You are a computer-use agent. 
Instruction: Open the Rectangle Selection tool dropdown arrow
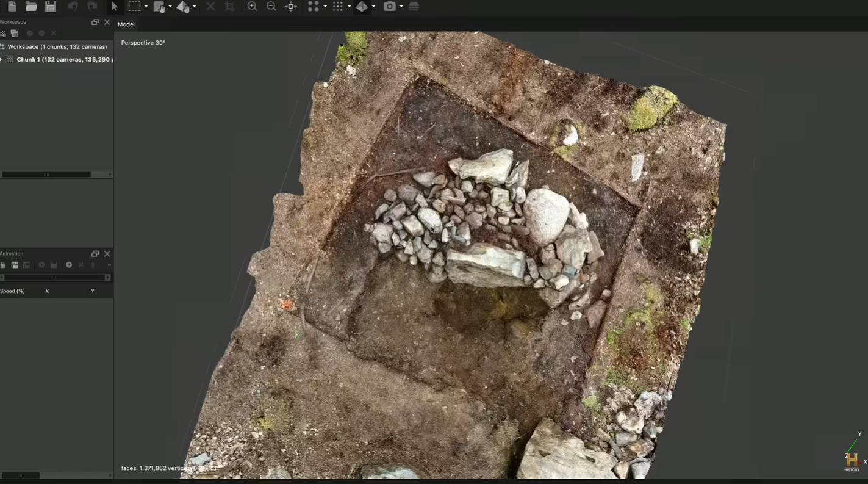(146, 7)
